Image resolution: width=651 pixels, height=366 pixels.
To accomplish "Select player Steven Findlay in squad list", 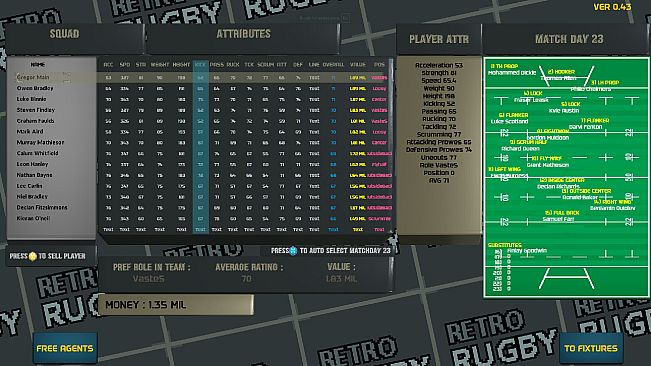I will coord(36,110).
